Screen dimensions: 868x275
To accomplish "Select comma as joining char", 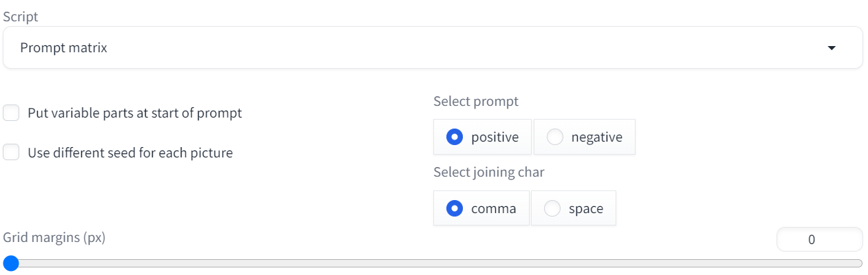I will 455,208.
